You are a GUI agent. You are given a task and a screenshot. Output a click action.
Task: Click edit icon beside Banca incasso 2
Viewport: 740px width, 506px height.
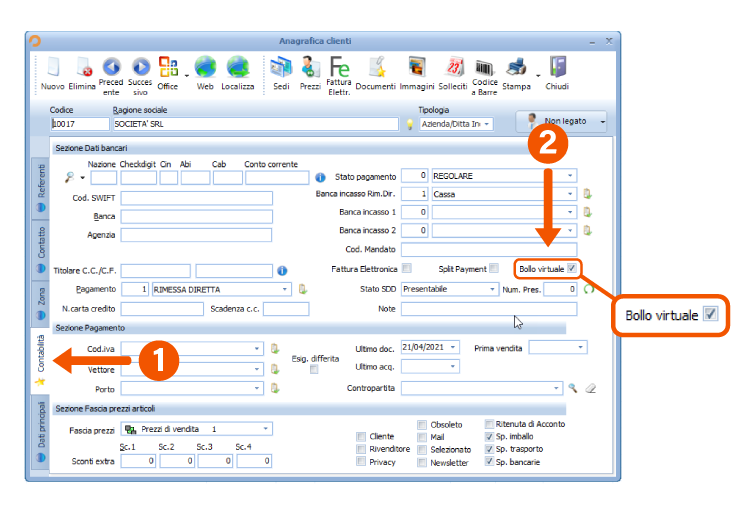pos(588,231)
